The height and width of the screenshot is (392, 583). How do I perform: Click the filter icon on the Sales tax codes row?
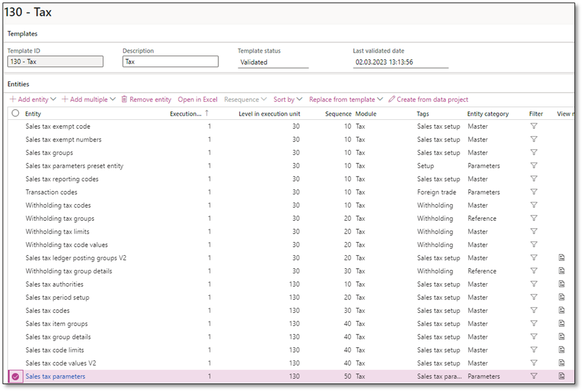tap(533, 310)
